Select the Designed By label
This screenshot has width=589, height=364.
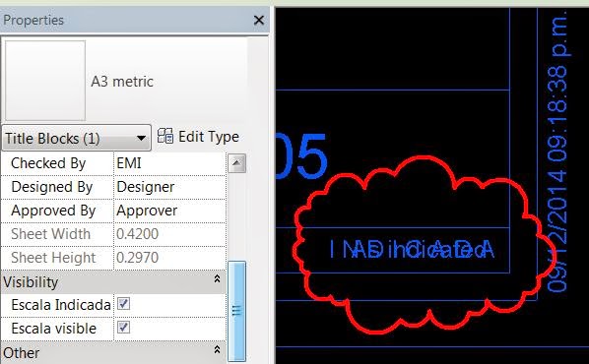pyautogui.click(x=52, y=187)
